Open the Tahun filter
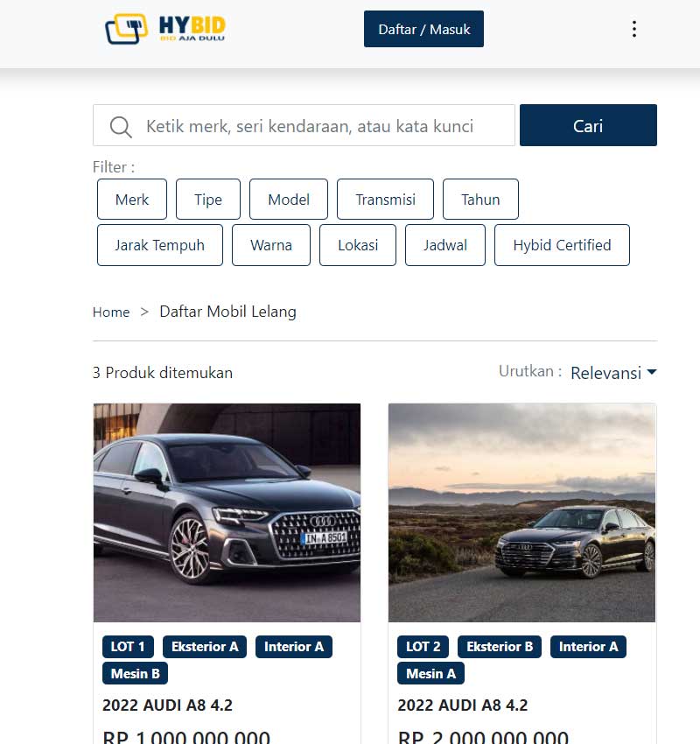Screen dimensions: 700x744 pyautogui.click(x=480, y=200)
